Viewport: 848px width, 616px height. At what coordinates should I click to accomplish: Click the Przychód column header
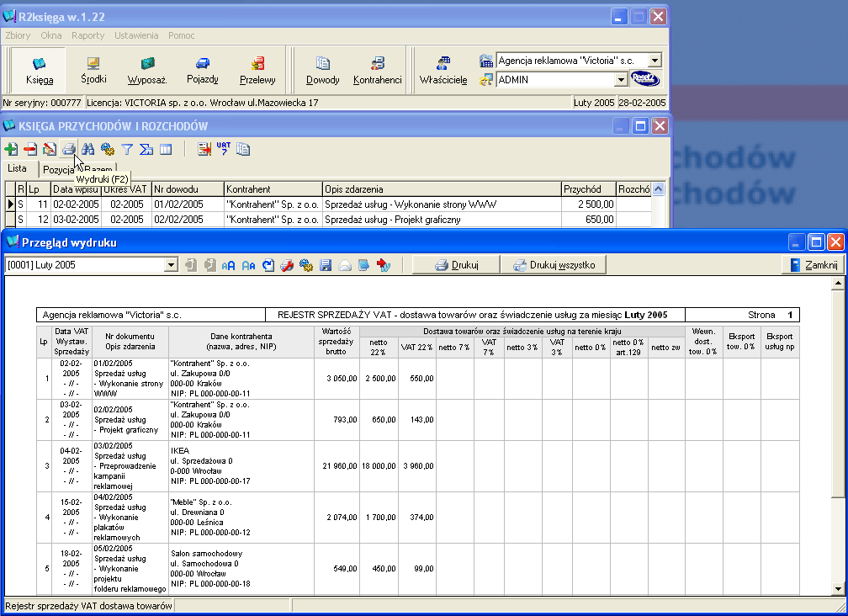pyautogui.click(x=589, y=189)
